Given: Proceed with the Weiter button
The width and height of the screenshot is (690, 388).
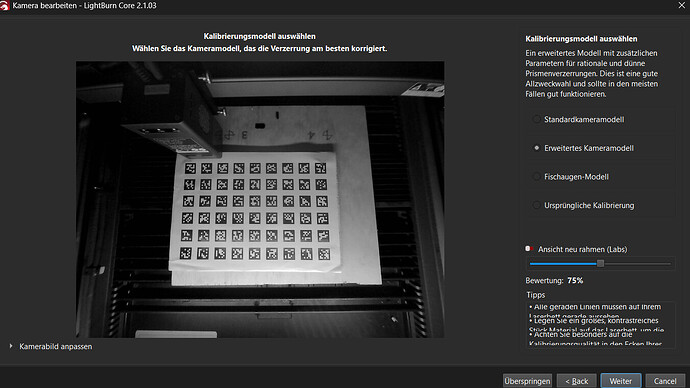Looking at the screenshot, I should point(620,381).
